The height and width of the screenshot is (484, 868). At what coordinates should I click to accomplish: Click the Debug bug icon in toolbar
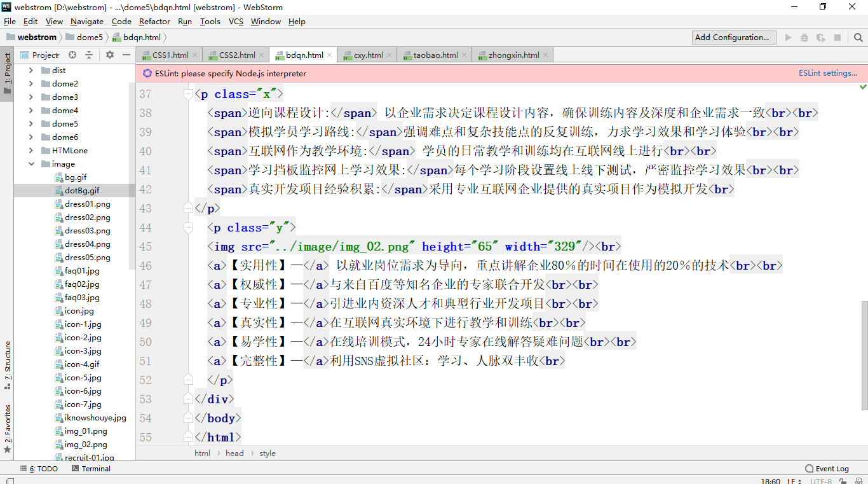[805, 38]
